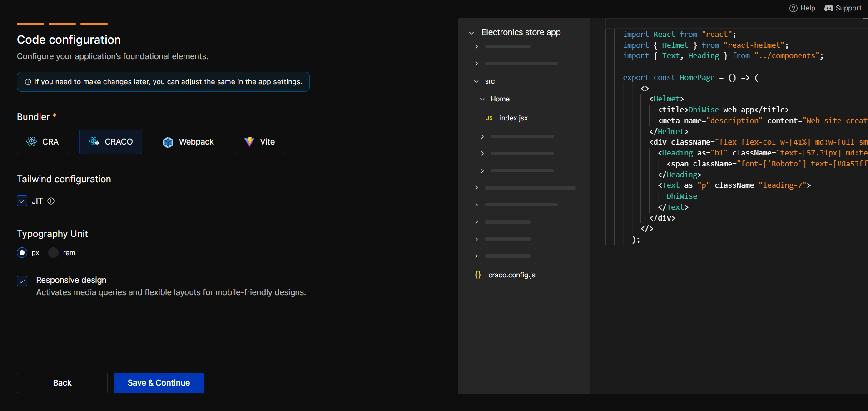
Task: Click the React icon on the CRA option
Action: click(31, 142)
